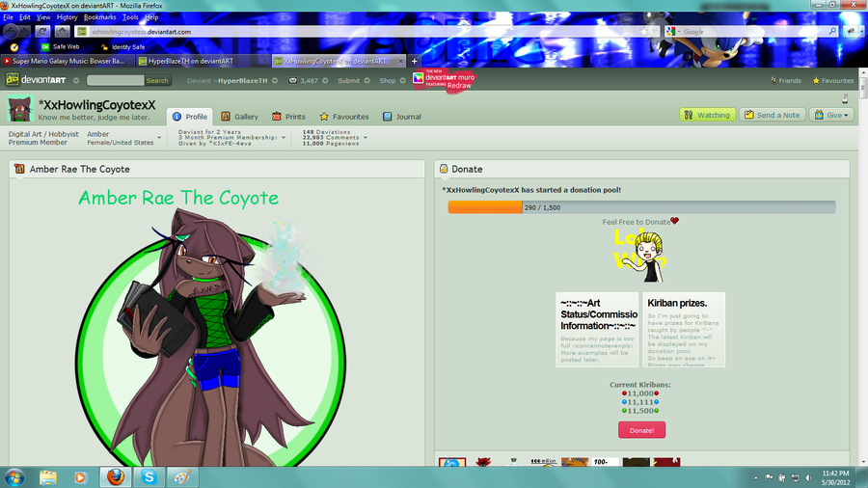Expand the Submit menu arrow

point(366,81)
